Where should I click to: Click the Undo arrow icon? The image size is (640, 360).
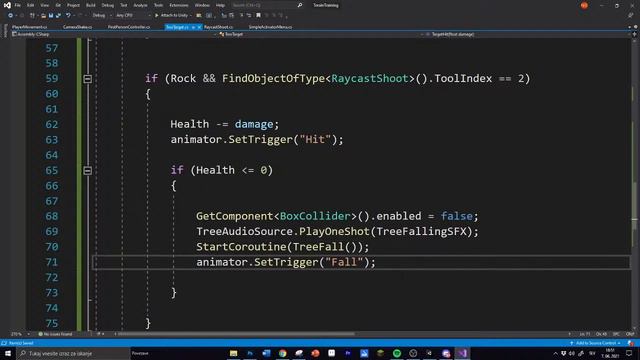click(68, 16)
